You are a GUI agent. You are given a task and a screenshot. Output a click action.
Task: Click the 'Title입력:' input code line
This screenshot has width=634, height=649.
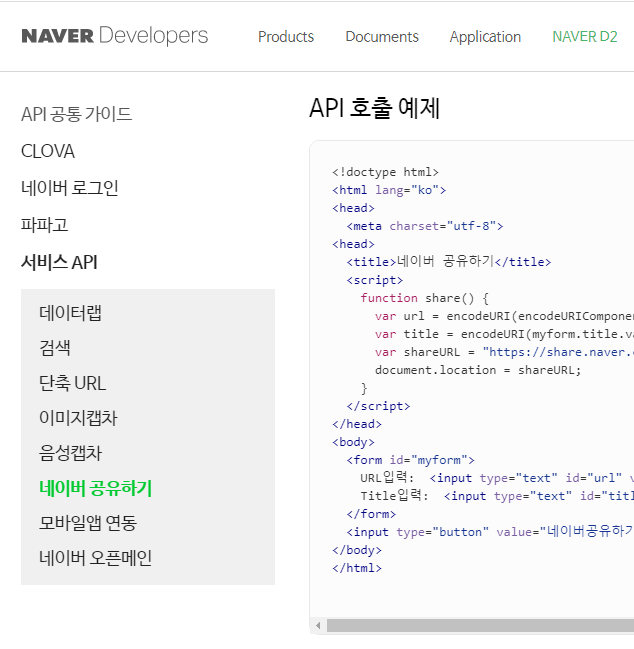point(497,496)
